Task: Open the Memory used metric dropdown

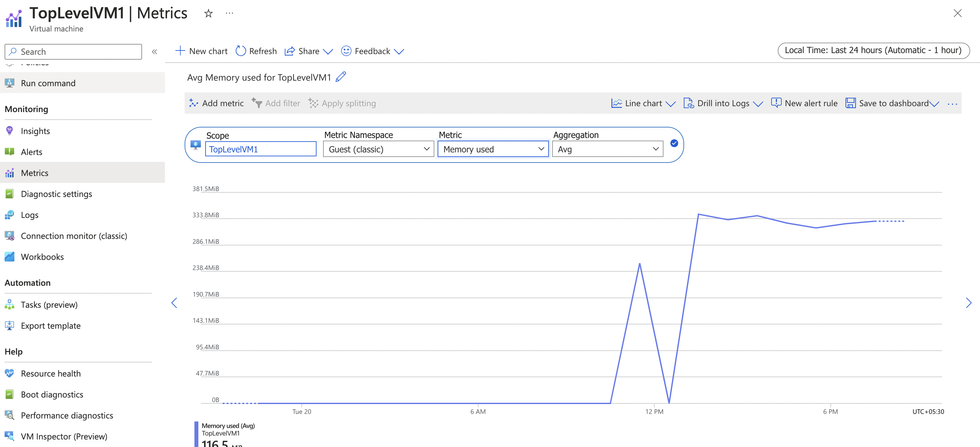Action: (493, 149)
